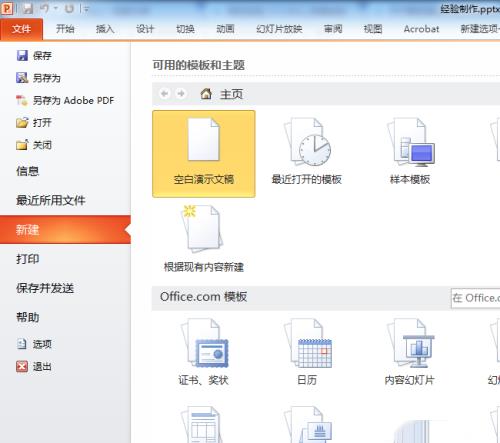Click the Save icon in quick access toolbar
Viewport: 500px width, 443px height.
[x=28, y=9]
